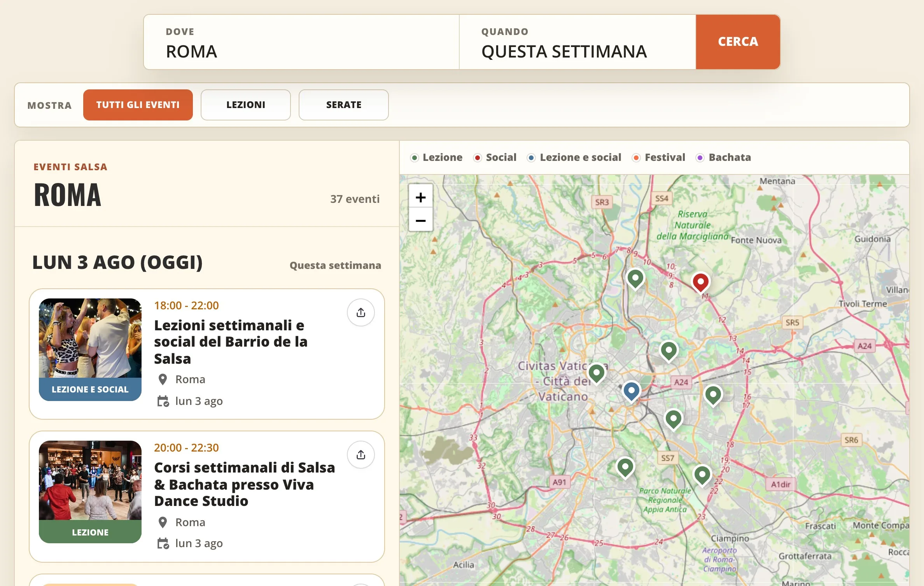
Task: Click the Bachata legend dot
Action: [700, 158]
